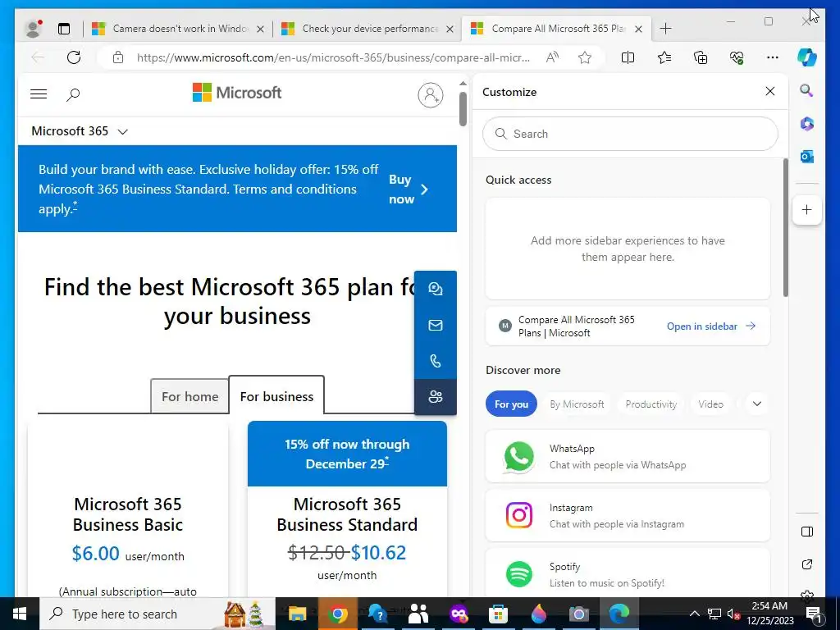The width and height of the screenshot is (840, 630).
Task: Open link in new window sidebar icon
Action: tap(807, 564)
